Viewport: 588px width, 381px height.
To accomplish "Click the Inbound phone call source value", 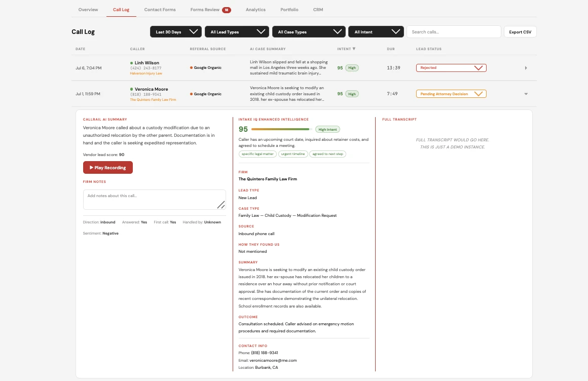I will [x=256, y=234].
